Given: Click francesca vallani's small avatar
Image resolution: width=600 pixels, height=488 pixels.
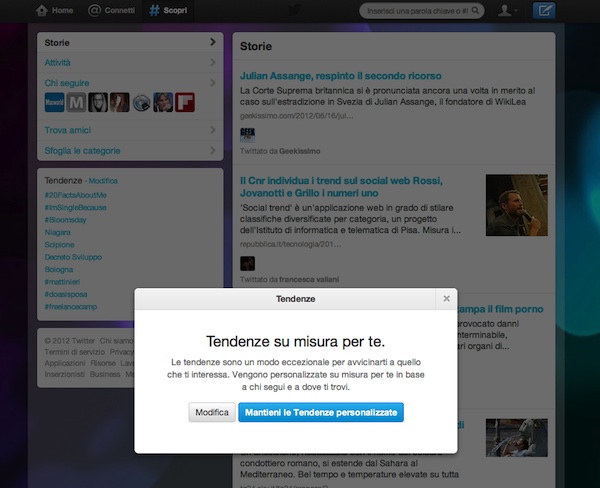Looking at the screenshot, I should pyautogui.click(x=247, y=264).
